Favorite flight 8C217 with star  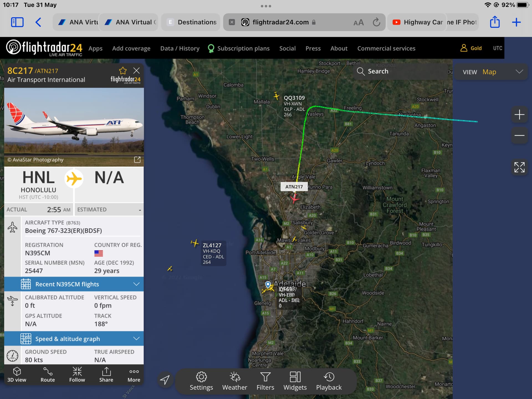(x=123, y=71)
